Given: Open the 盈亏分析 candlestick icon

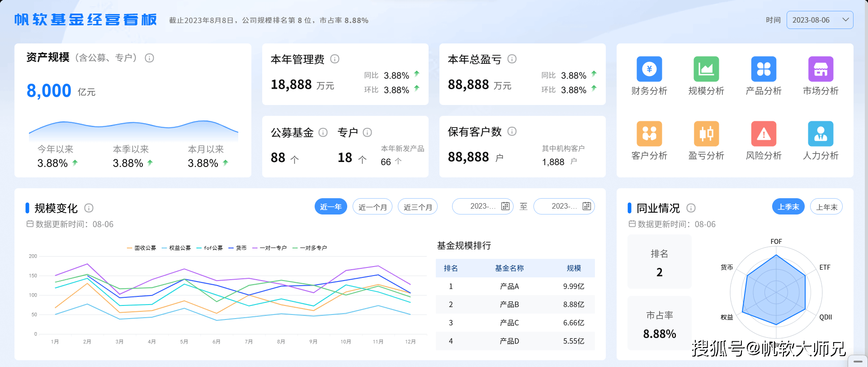Looking at the screenshot, I should [x=706, y=134].
